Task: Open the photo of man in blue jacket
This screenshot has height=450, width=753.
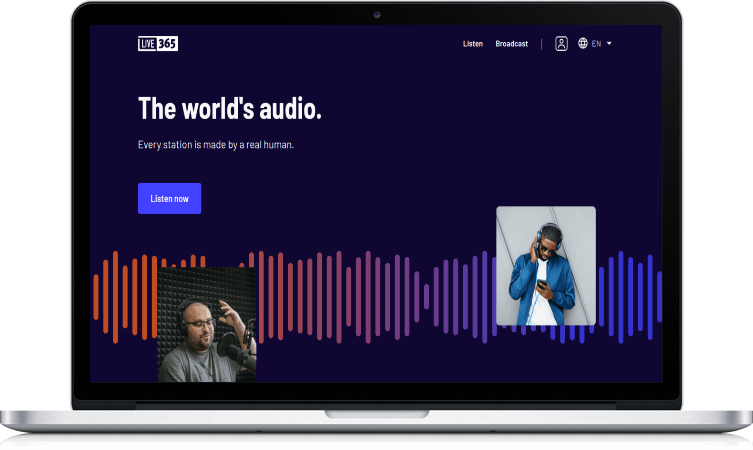Action: pyautogui.click(x=545, y=265)
